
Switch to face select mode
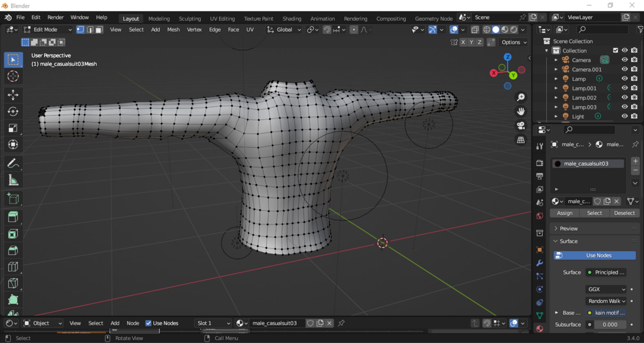[99, 30]
